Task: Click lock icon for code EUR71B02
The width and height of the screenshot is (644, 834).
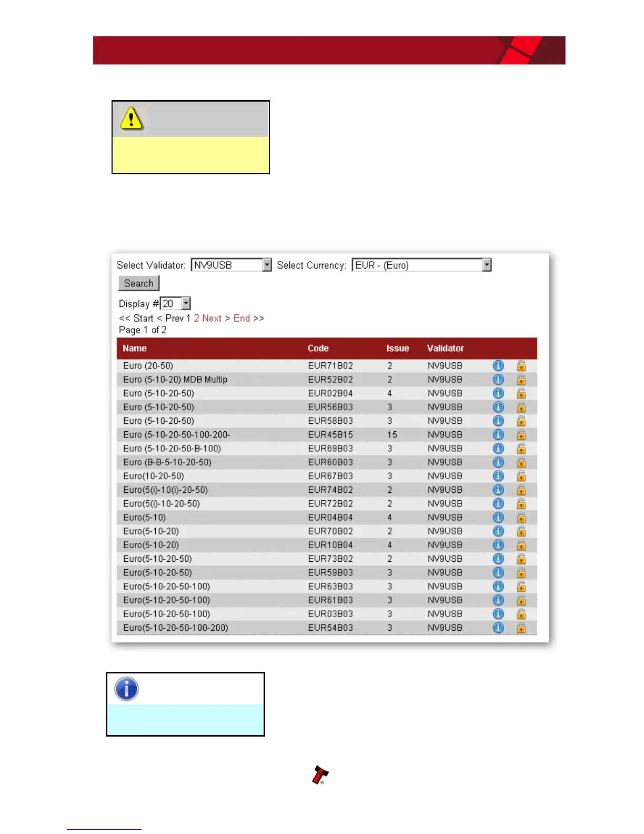Action: [521, 365]
